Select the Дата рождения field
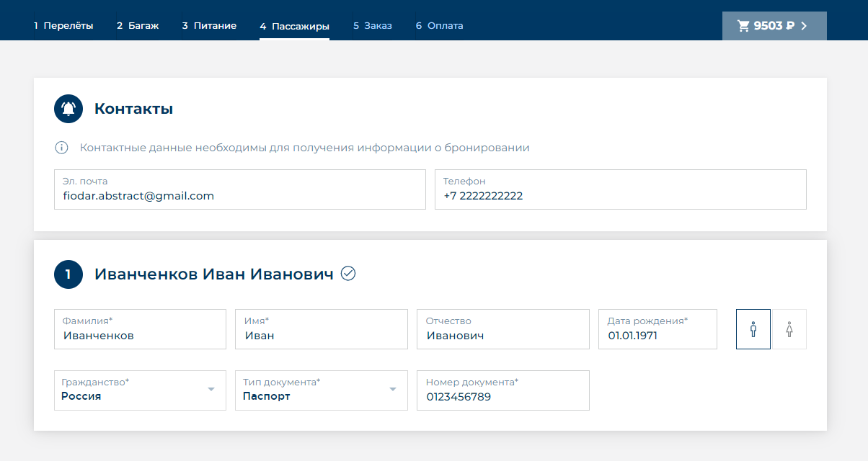Screen dimensions: 868x461 point(657,336)
